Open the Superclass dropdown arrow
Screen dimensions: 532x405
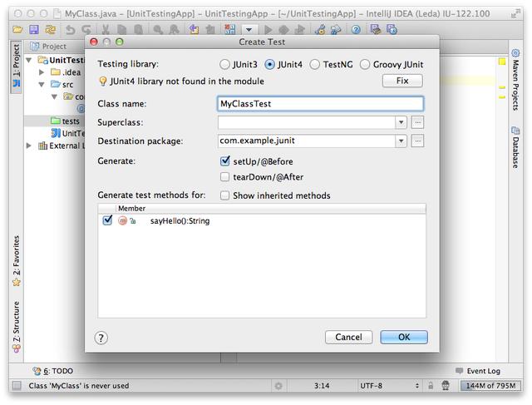click(401, 122)
